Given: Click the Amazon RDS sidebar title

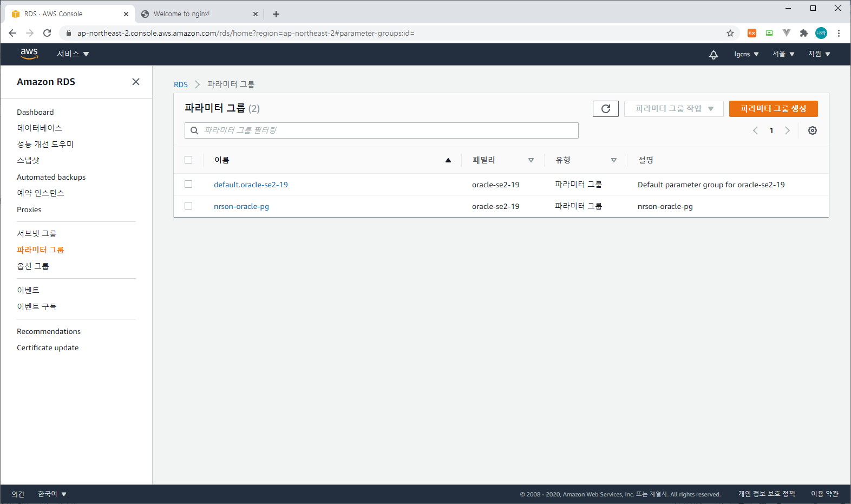Looking at the screenshot, I should click(x=46, y=82).
